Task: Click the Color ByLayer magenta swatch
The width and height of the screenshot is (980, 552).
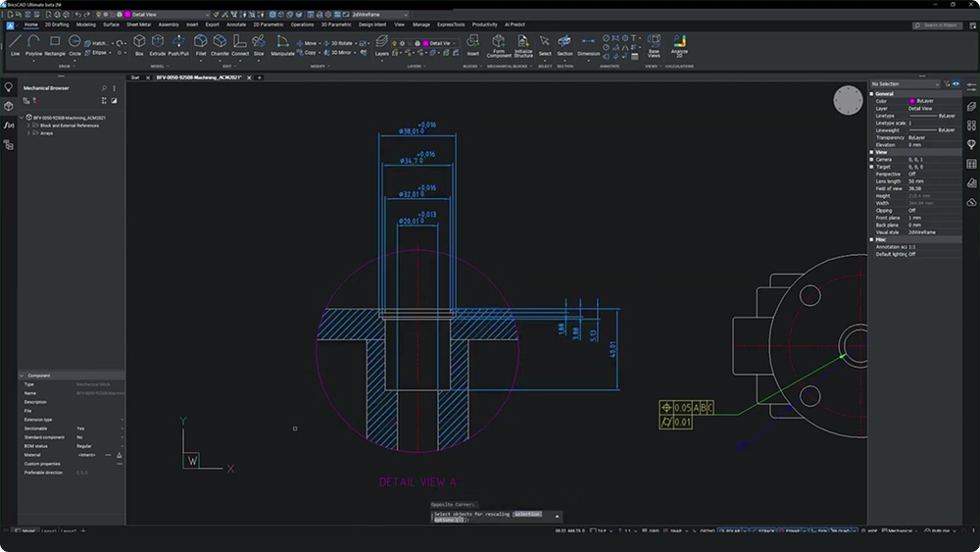Action: (x=912, y=101)
